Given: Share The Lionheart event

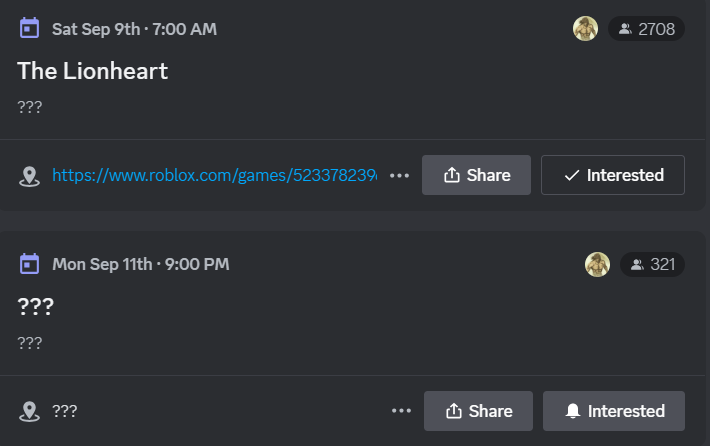Looking at the screenshot, I should [476, 175].
